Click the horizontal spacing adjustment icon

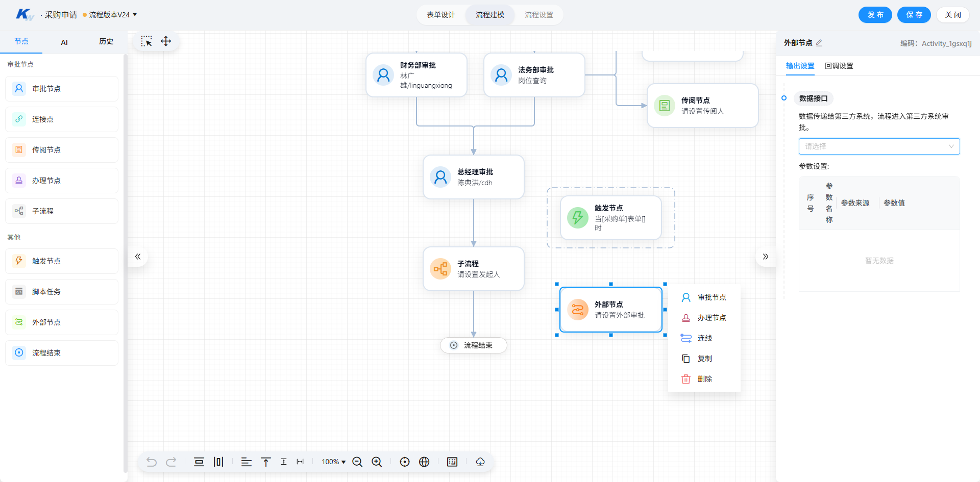pos(300,462)
